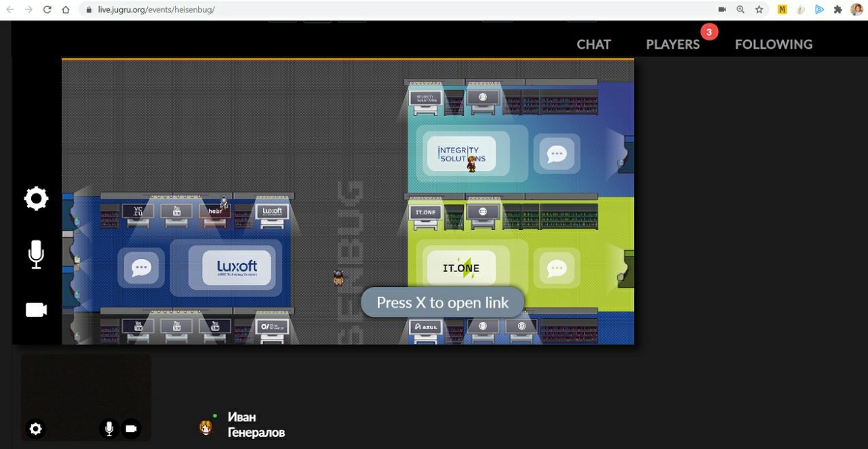
Task: Toggle camera in the video preview tile
Action: tap(131, 429)
